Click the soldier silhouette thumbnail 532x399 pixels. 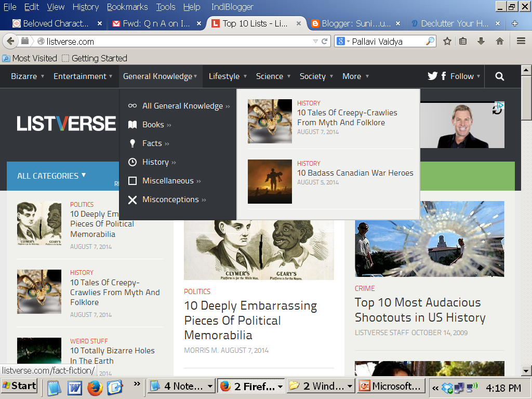(x=270, y=181)
